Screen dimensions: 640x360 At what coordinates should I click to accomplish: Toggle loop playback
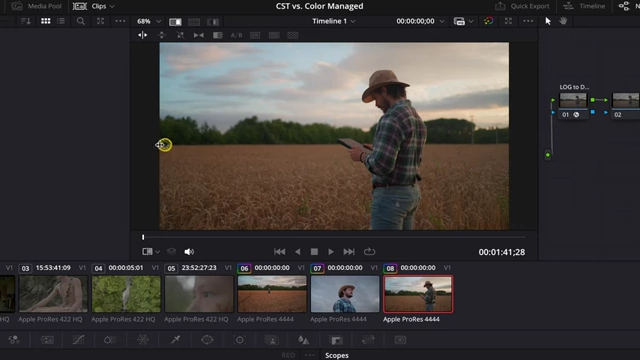369,252
